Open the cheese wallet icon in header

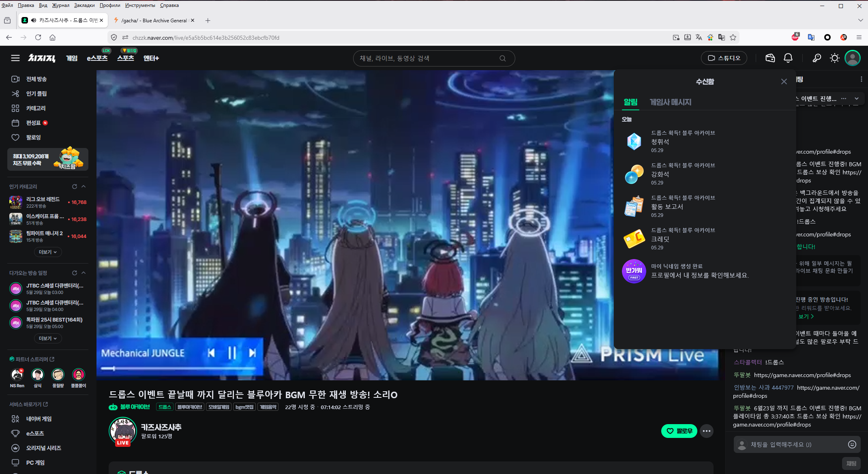tap(770, 58)
